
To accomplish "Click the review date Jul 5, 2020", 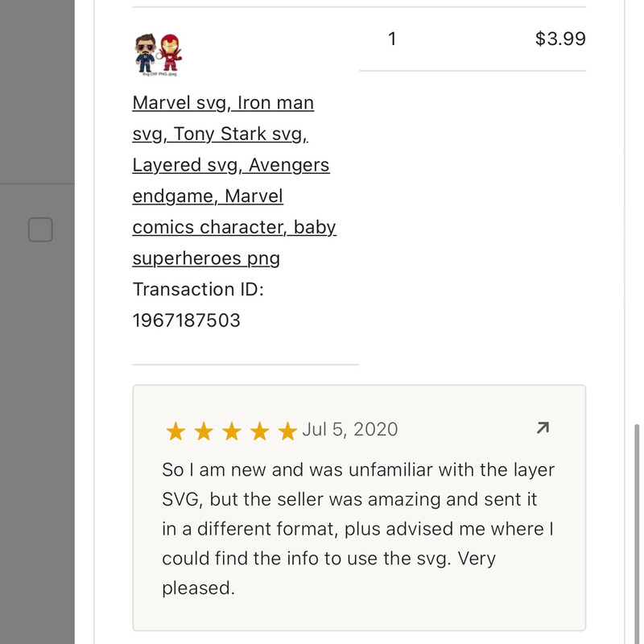I will 350,429.
